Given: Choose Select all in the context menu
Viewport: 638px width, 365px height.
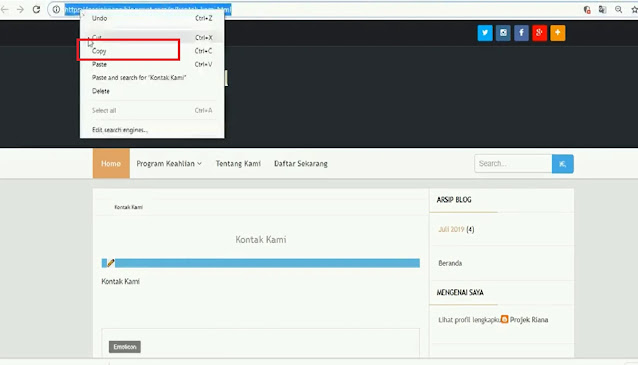Looking at the screenshot, I should 152,110.
